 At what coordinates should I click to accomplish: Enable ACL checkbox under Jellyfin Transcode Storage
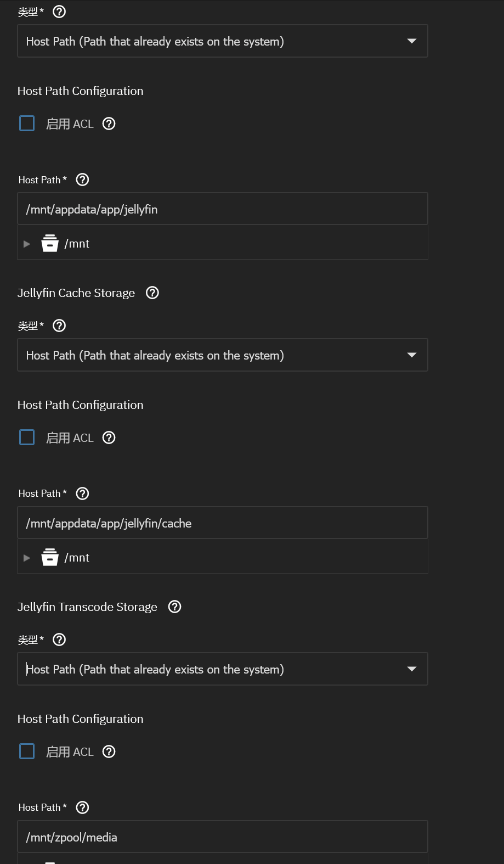tap(27, 751)
